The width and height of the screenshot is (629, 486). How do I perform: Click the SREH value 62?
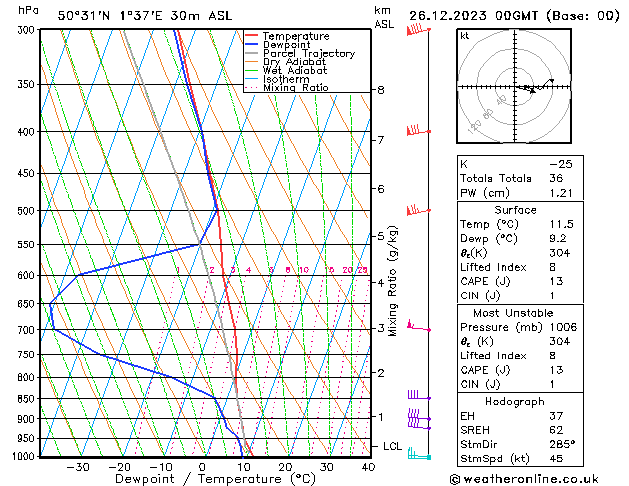click(556, 430)
